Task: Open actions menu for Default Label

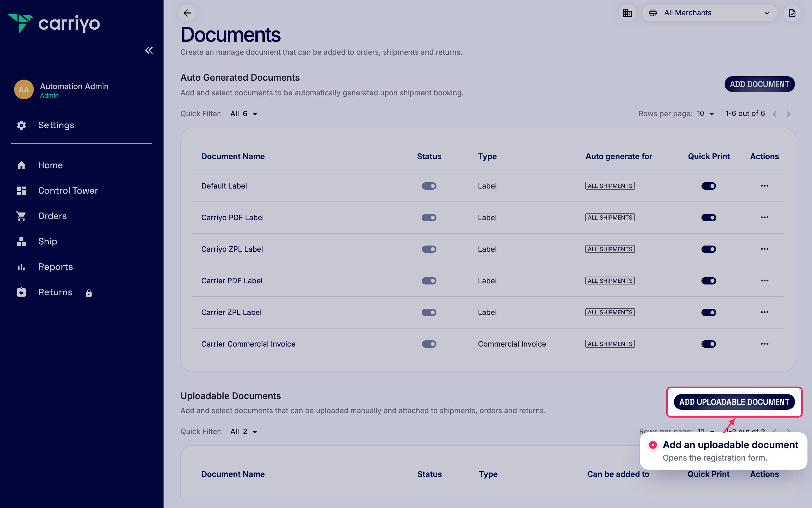Action: pos(764,186)
